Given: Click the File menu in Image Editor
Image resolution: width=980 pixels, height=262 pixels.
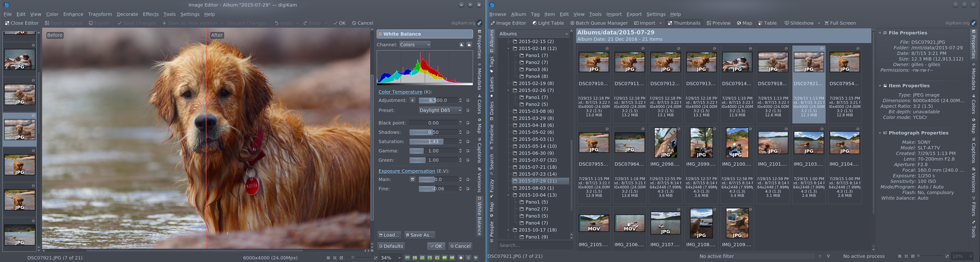Looking at the screenshot, I should click(x=7, y=14).
